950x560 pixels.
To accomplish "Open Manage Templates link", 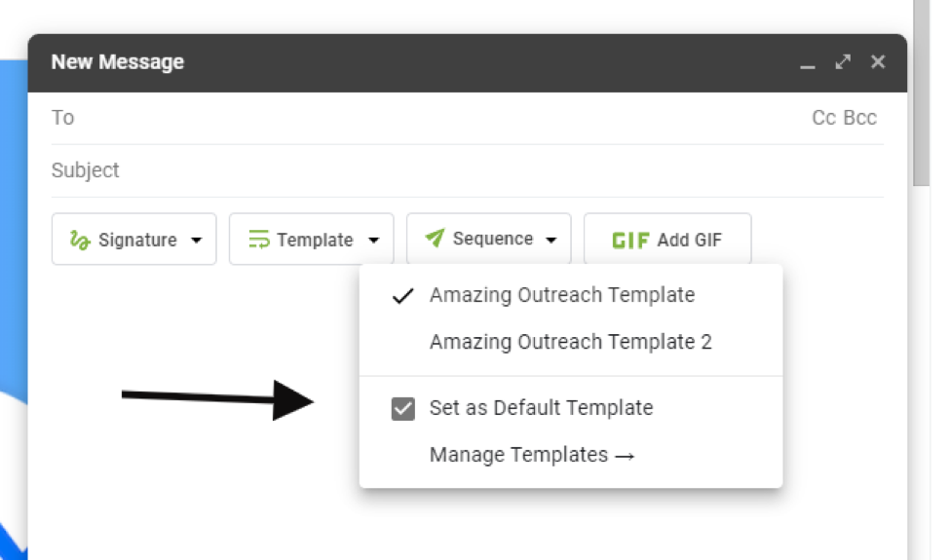I will (532, 455).
